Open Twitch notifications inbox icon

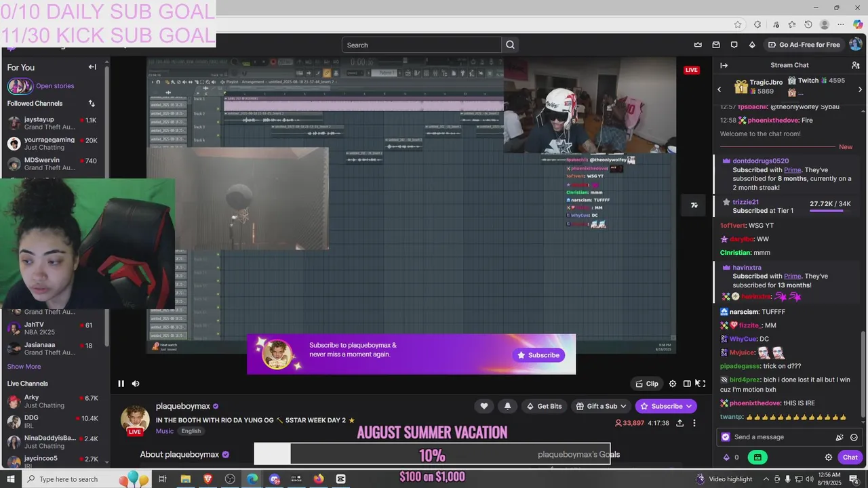[x=716, y=45]
